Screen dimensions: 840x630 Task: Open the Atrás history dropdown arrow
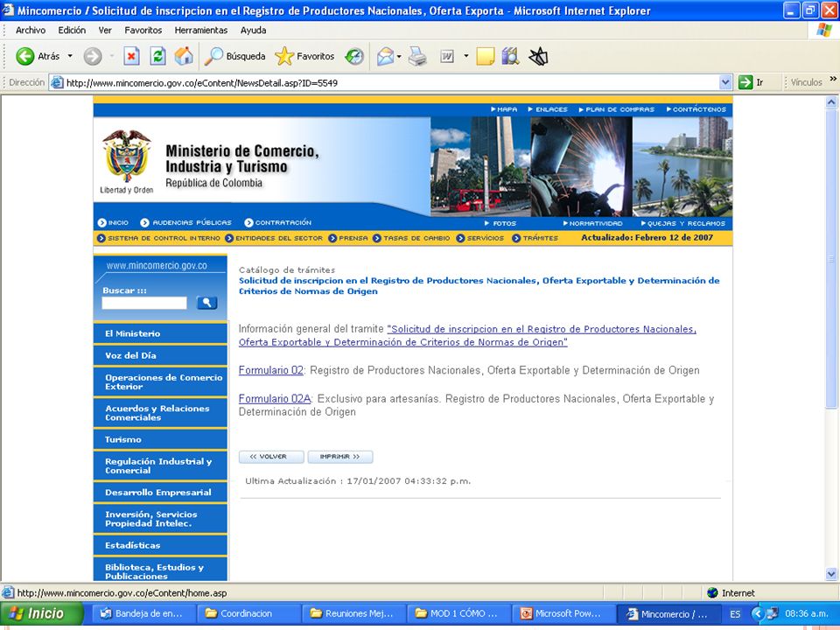coord(70,56)
